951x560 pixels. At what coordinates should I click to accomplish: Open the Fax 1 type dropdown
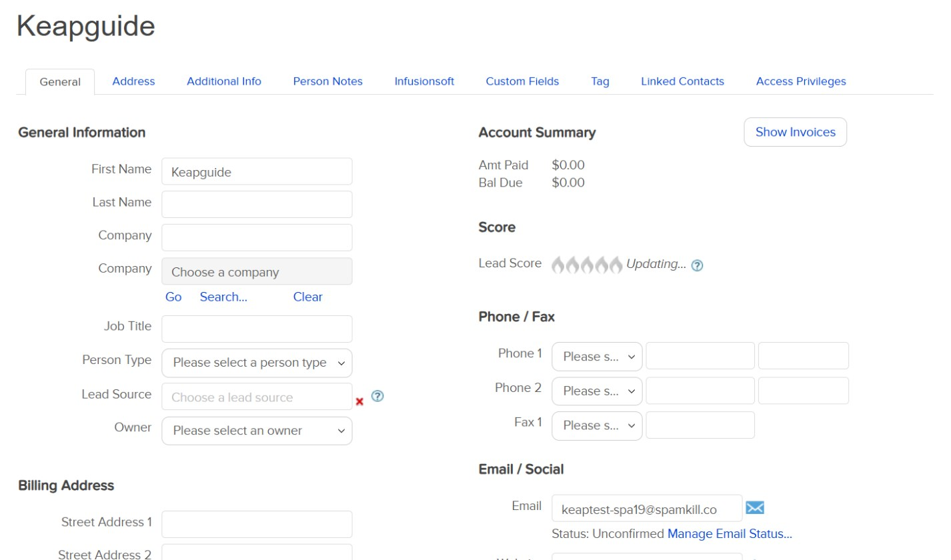pyautogui.click(x=597, y=425)
